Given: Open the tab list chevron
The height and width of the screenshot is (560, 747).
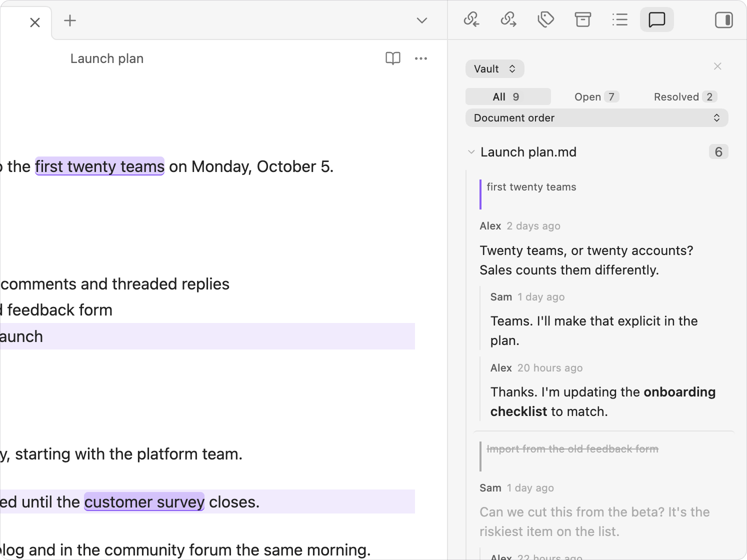Looking at the screenshot, I should click(x=422, y=20).
